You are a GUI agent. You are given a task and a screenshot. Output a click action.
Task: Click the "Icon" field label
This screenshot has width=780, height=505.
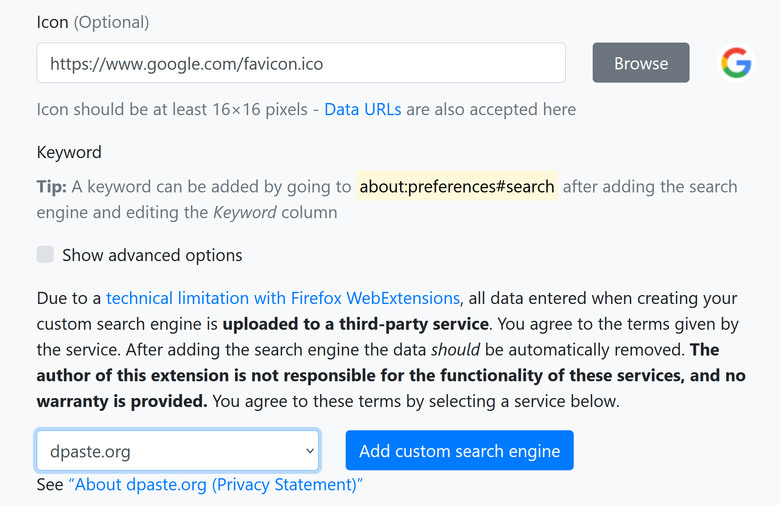(52, 21)
